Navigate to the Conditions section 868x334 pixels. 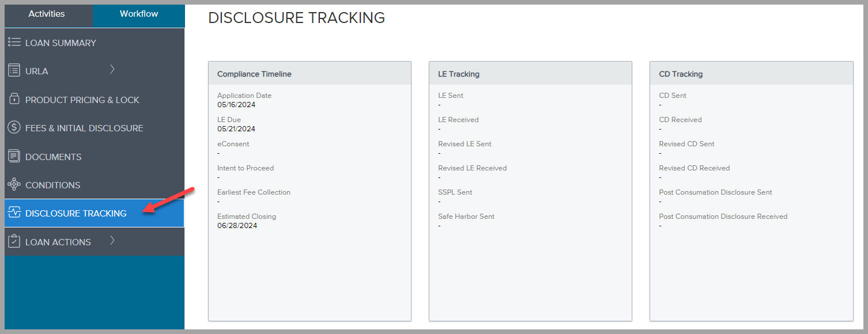pyautogui.click(x=52, y=184)
